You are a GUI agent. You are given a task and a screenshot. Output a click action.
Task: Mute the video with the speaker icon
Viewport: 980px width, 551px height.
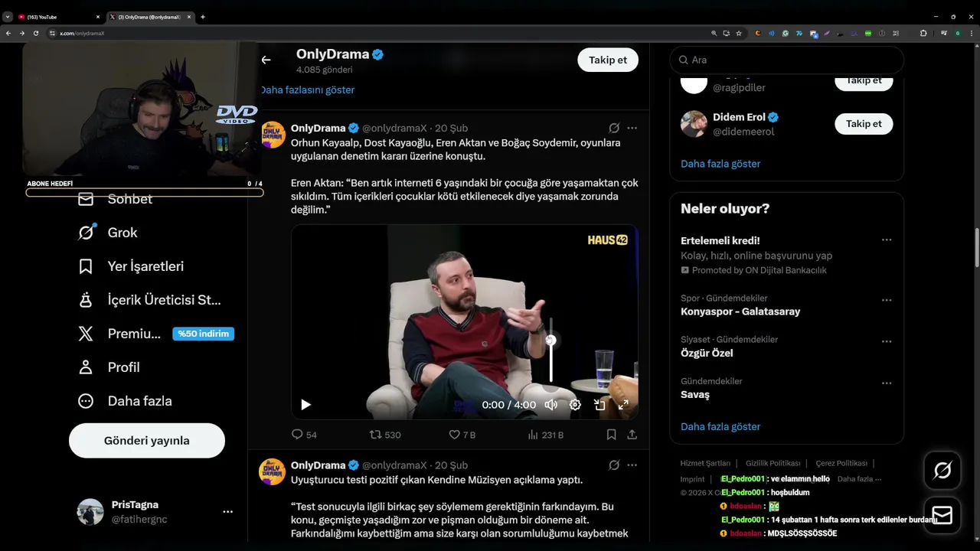(x=550, y=405)
